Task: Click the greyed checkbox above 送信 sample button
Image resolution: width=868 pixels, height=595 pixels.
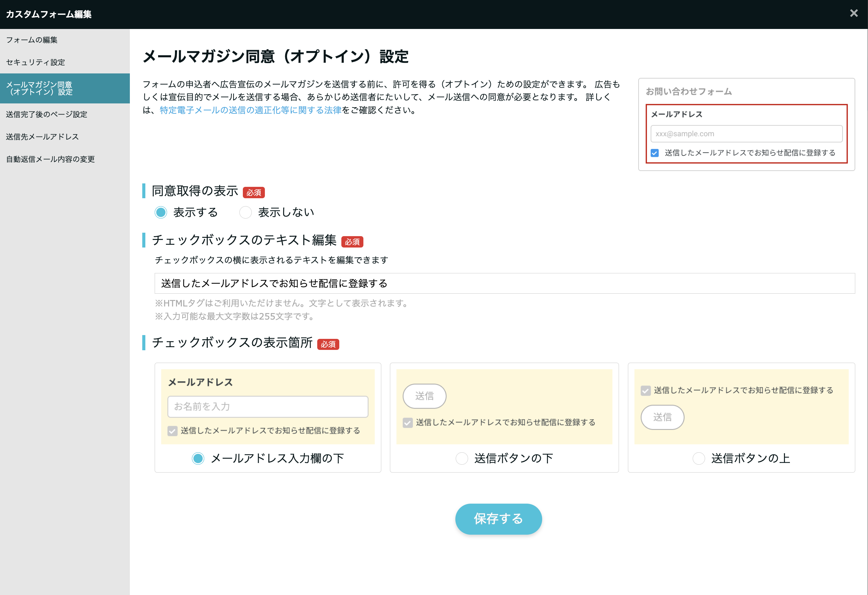Action: 645,391
